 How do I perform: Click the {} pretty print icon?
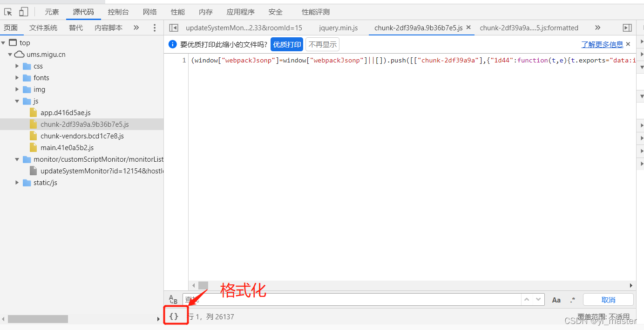tap(174, 316)
